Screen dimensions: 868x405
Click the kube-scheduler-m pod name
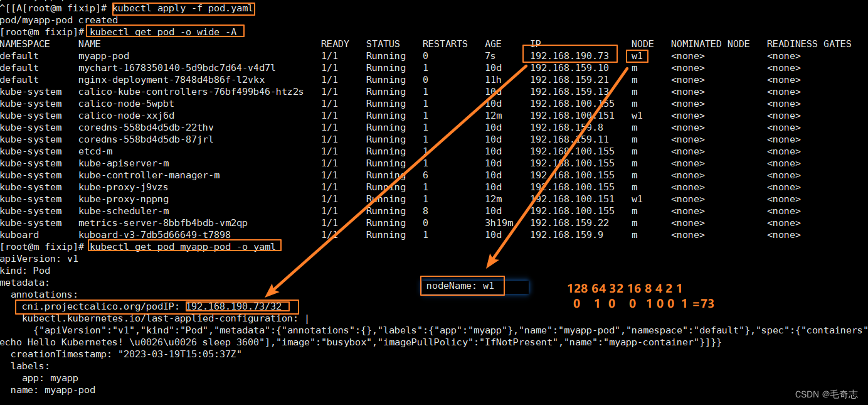pyautogui.click(x=123, y=211)
